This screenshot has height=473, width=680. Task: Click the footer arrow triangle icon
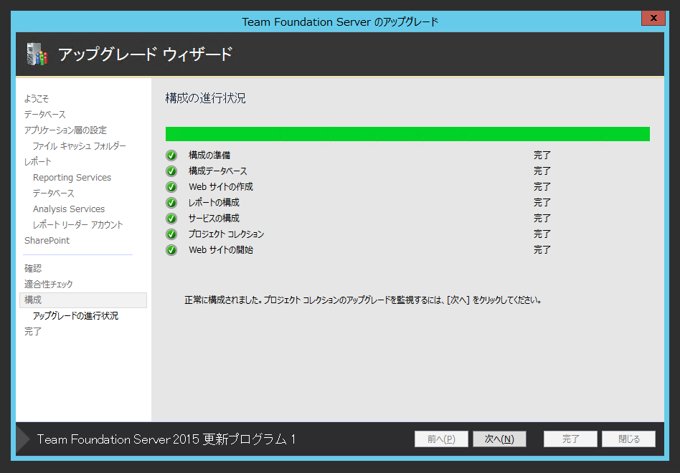pyautogui.click(x=23, y=439)
